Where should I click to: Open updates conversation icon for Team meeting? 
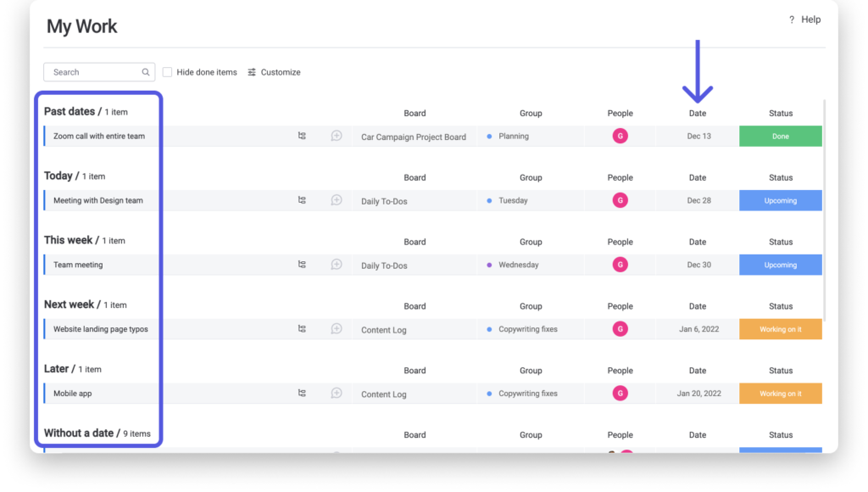coord(337,265)
